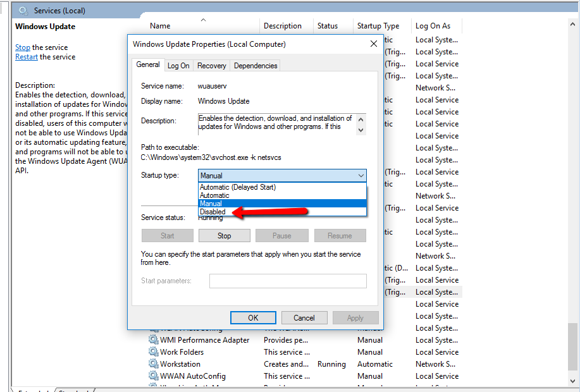Click Manual startup type in WWAN AutoConfig row
Image resolution: width=580 pixels, height=392 pixels.
[370, 376]
